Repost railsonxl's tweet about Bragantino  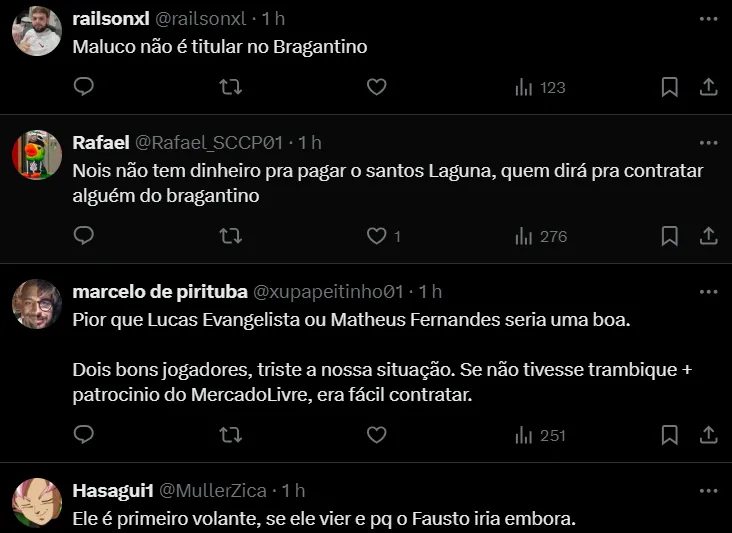pos(230,87)
